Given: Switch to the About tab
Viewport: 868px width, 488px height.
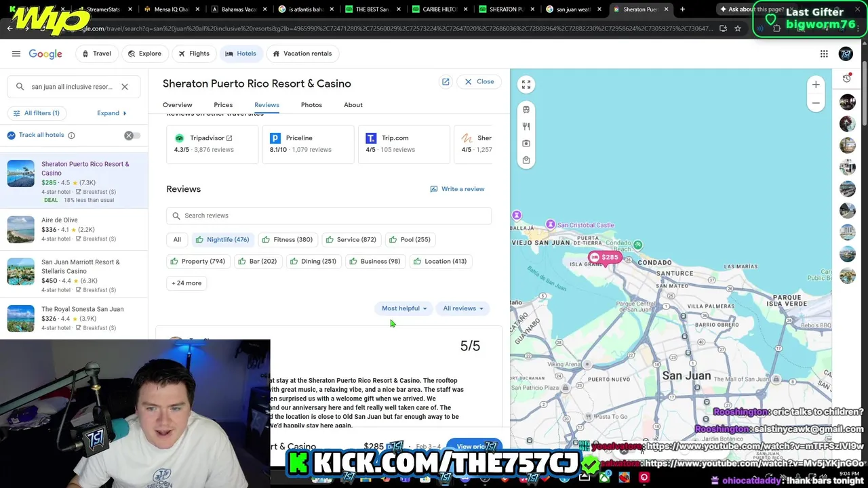Looking at the screenshot, I should point(353,105).
